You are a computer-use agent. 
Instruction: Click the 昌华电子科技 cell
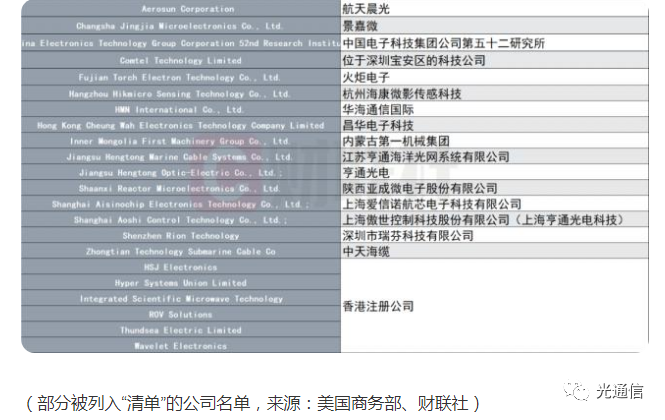[495, 125]
